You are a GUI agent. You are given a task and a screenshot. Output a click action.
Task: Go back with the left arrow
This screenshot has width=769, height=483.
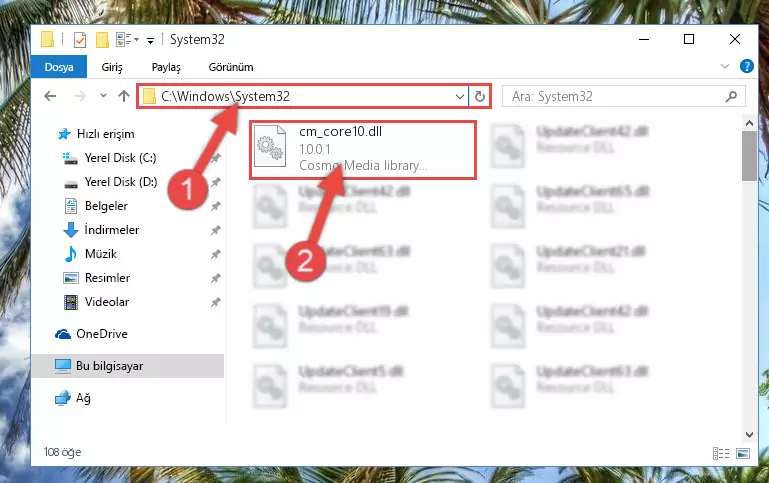[50, 96]
